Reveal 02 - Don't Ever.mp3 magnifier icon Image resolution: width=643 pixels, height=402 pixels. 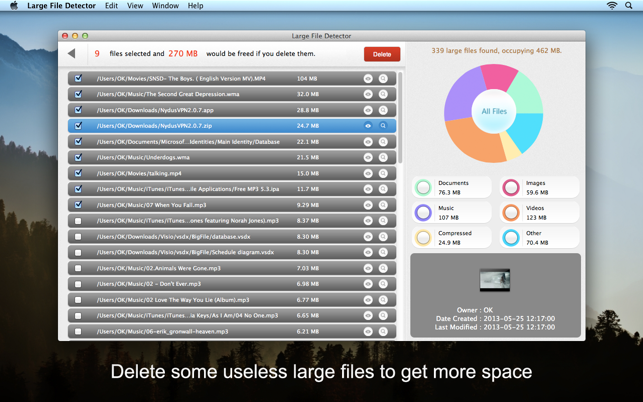(x=383, y=284)
